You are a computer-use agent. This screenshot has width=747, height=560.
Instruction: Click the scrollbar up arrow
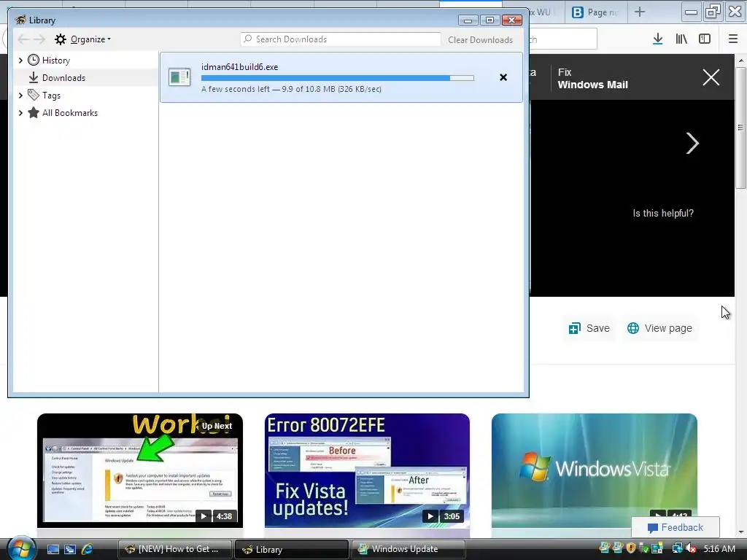[x=740, y=61]
